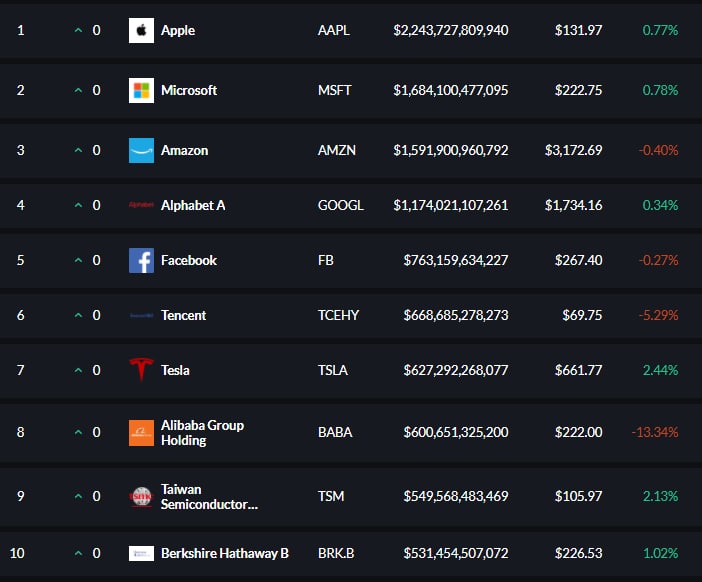
Task: Click the green rank arrow in Microsoft row
Action: [78, 90]
